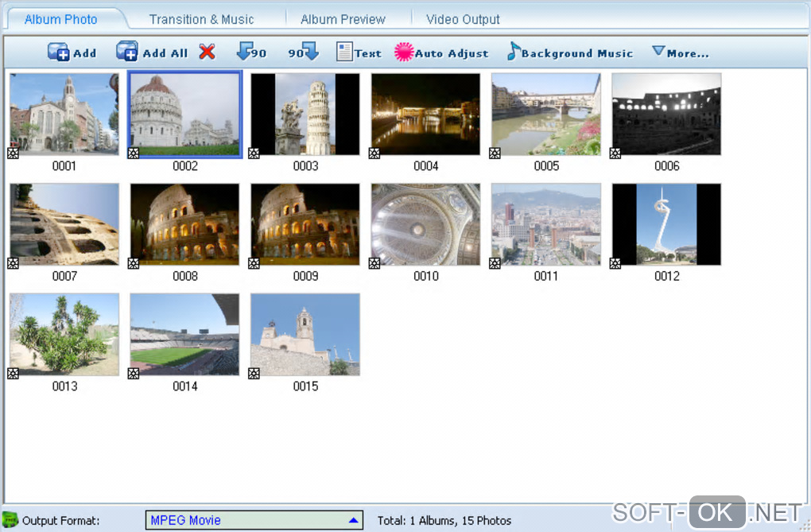Screen dimensions: 811x532
Task: Click the Add photo icon
Action: 59,52
